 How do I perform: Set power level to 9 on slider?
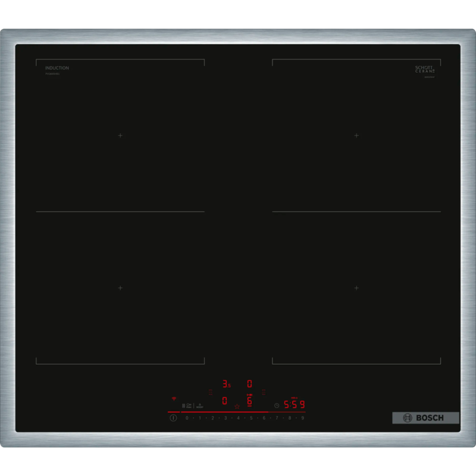tap(302, 418)
